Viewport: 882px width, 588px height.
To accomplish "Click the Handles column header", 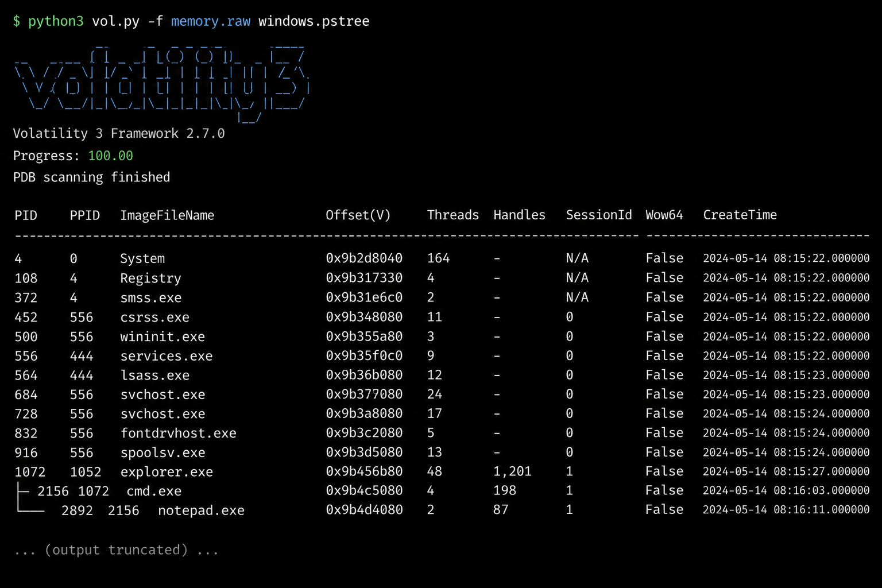I will (519, 215).
